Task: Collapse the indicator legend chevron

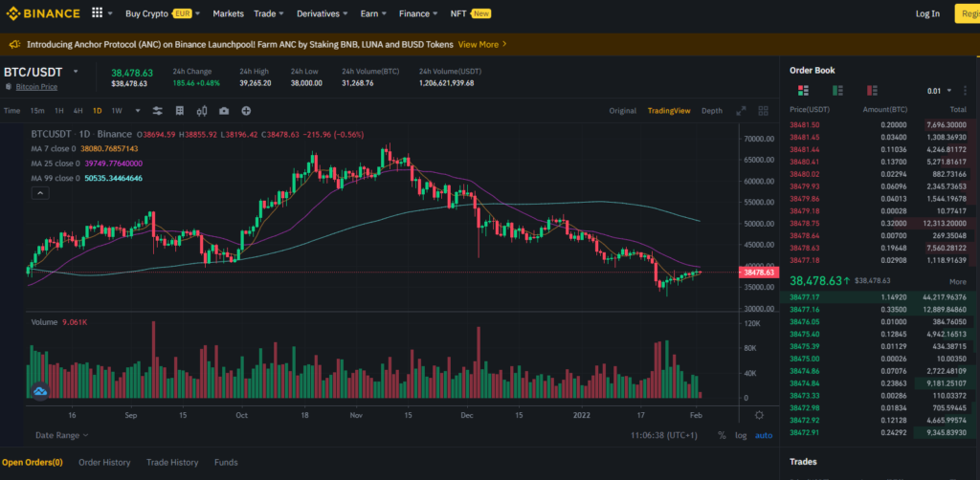Action: tap(39, 193)
